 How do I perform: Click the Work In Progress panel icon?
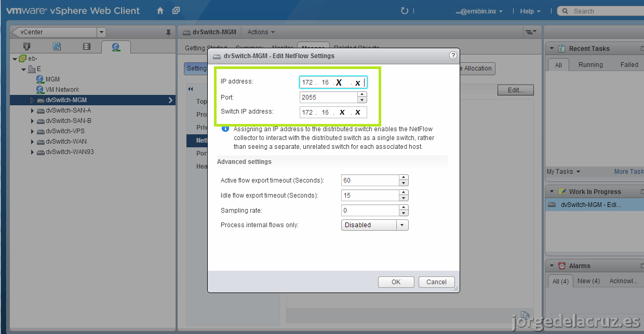point(561,191)
